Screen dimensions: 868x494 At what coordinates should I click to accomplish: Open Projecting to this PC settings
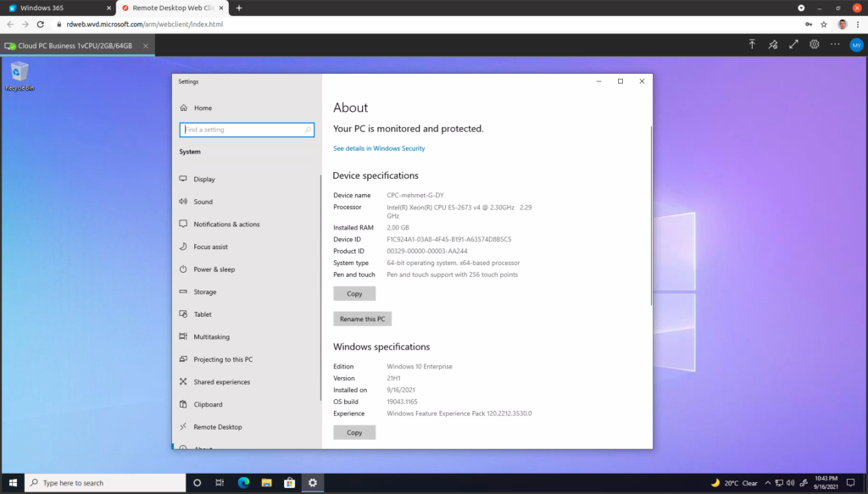click(216, 359)
